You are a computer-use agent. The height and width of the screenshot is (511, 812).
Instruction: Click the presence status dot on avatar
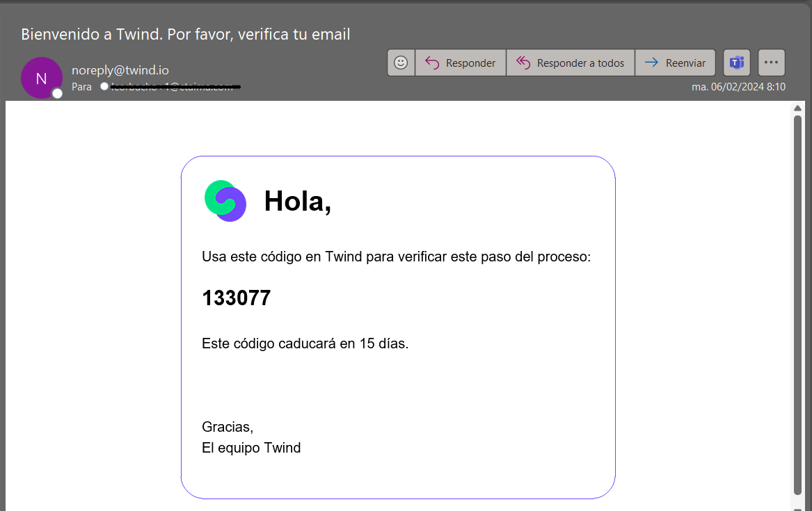[x=58, y=93]
